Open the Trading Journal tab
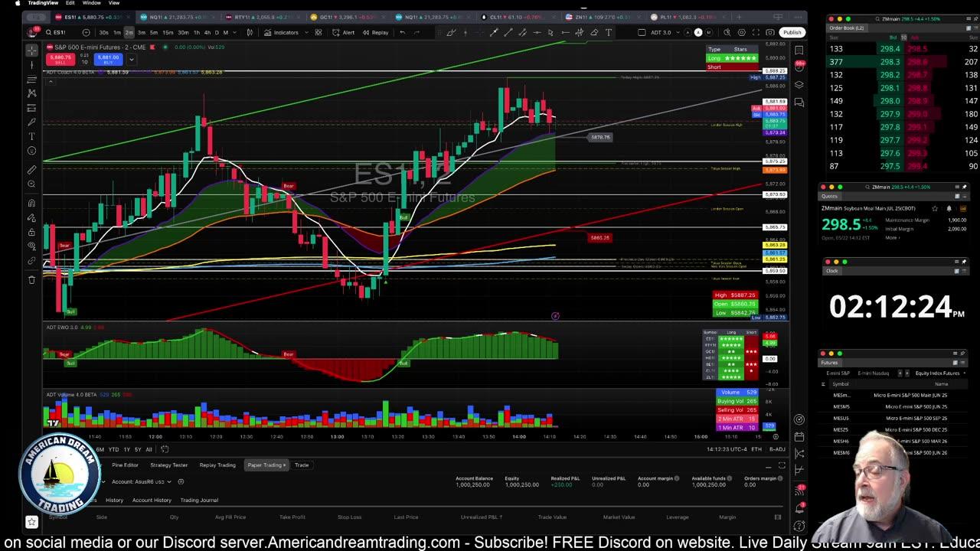This screenshot has height=551, width=980. 199,500
